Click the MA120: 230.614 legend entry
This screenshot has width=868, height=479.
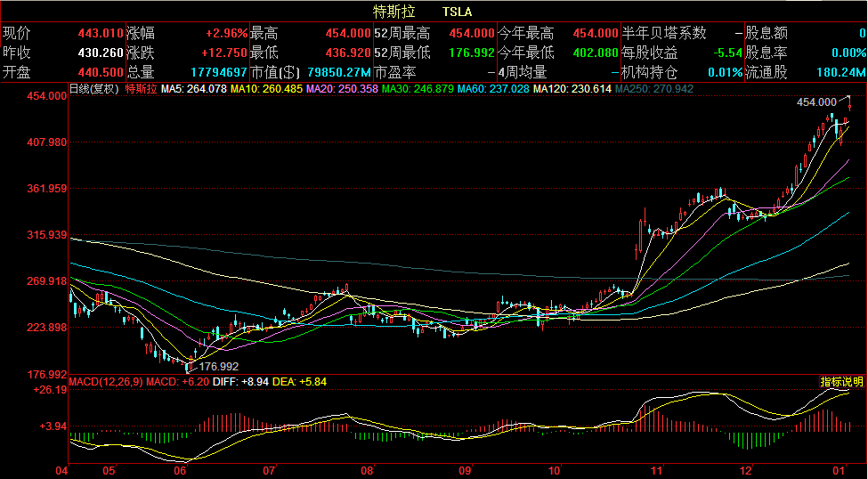point(572,89)
